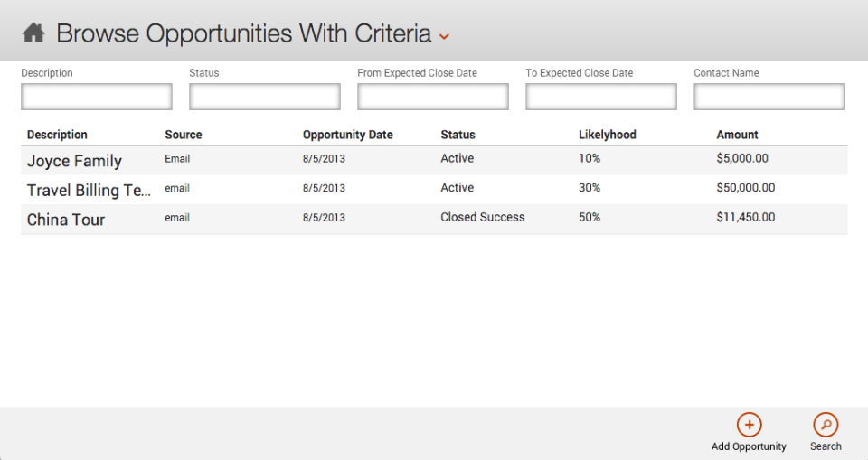Select the To Expected Close Date field
Image resolution: width=868 pixels, height=460 pixels.
[601, 97]
